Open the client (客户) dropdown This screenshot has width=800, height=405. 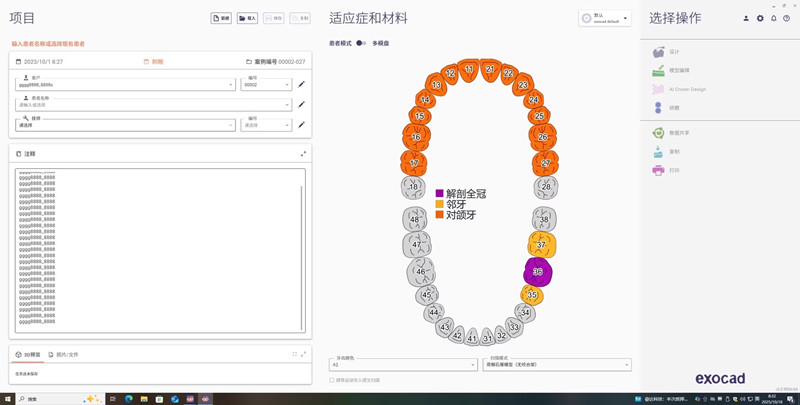pos(125,84)
